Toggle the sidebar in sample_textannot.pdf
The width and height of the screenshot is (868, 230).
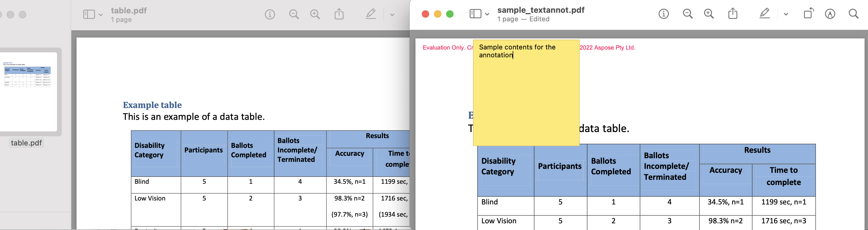coord(475,14)
